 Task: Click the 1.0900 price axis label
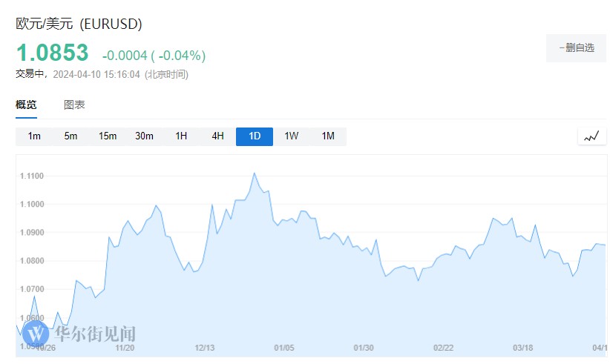tap(33, 233)
